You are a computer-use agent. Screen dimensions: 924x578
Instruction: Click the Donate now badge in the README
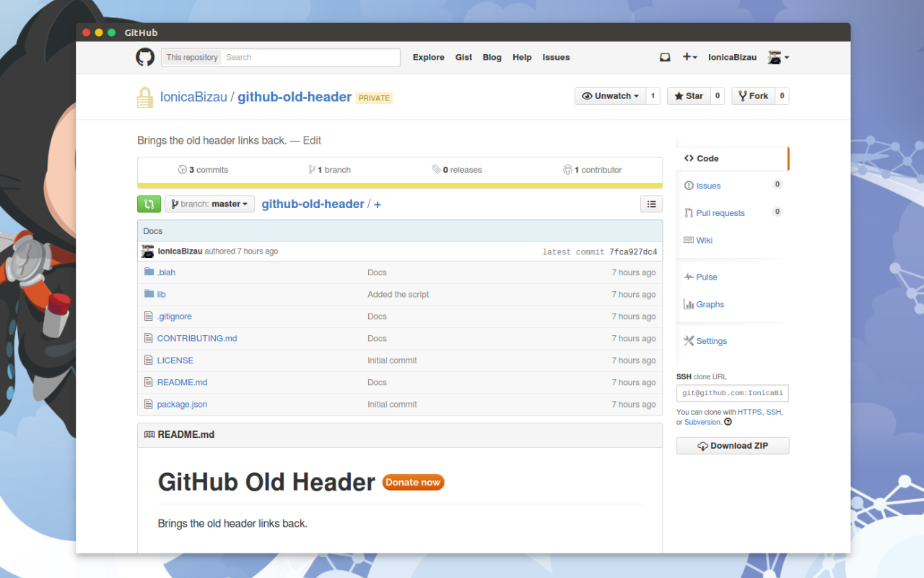point(413,482)
